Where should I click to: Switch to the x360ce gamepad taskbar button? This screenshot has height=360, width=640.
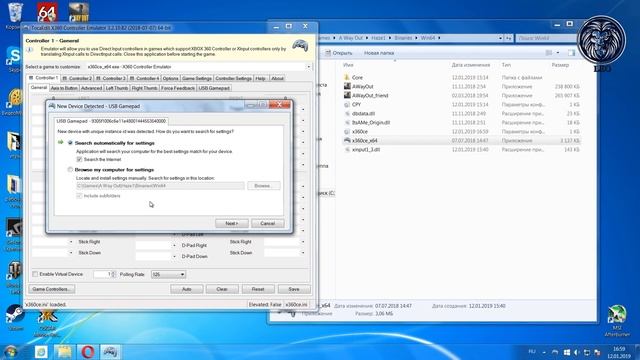point(110,351)
